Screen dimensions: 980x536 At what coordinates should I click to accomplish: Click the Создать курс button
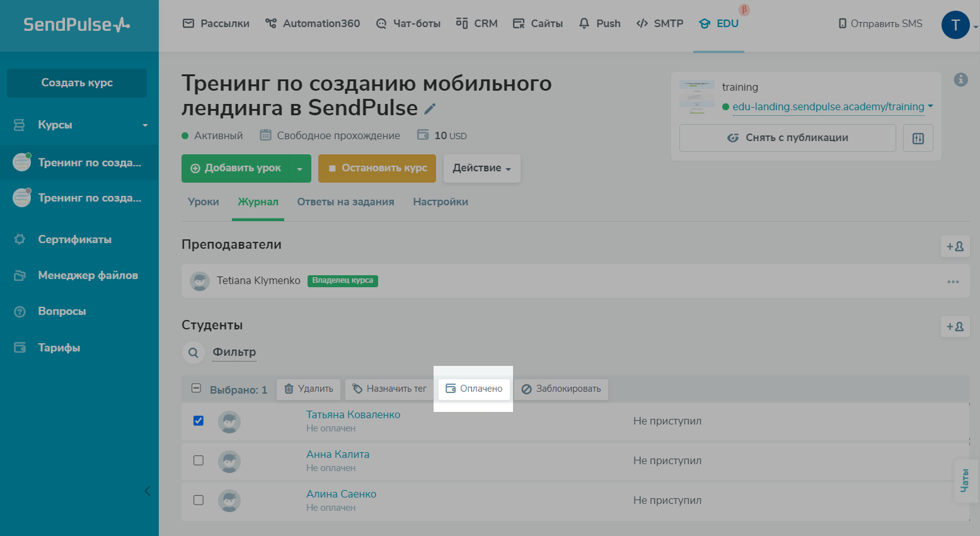[x=77, y=83]
